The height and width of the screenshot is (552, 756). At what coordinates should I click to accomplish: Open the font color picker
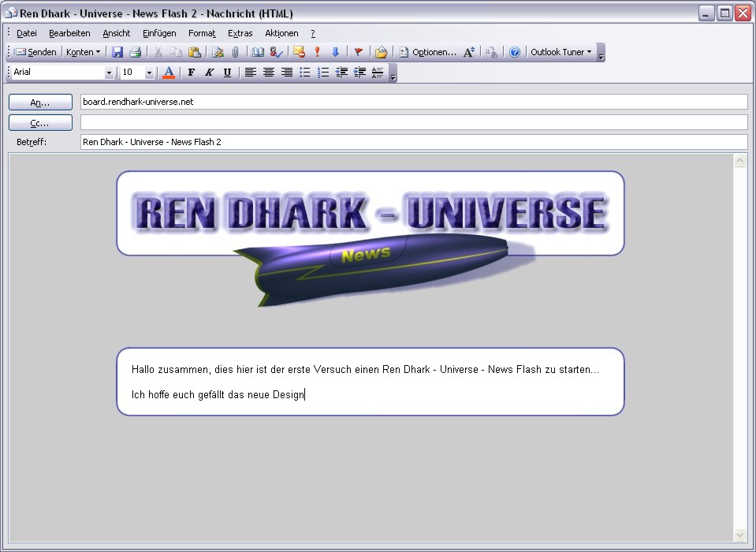pos(168,72)
